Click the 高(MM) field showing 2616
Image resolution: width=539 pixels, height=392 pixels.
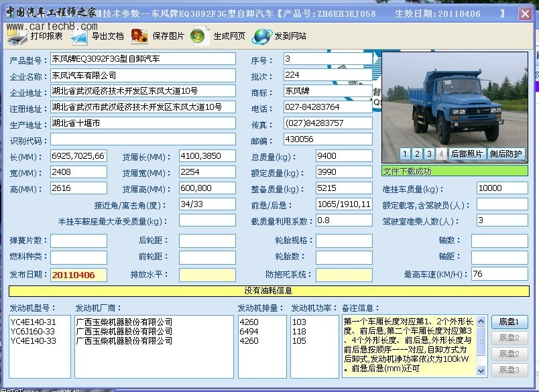coord(78,188)
